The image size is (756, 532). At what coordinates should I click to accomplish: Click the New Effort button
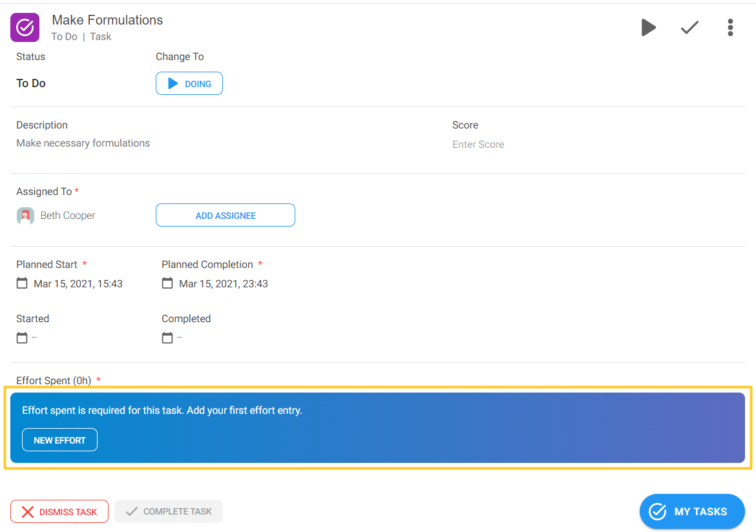(x=60, y=440)
